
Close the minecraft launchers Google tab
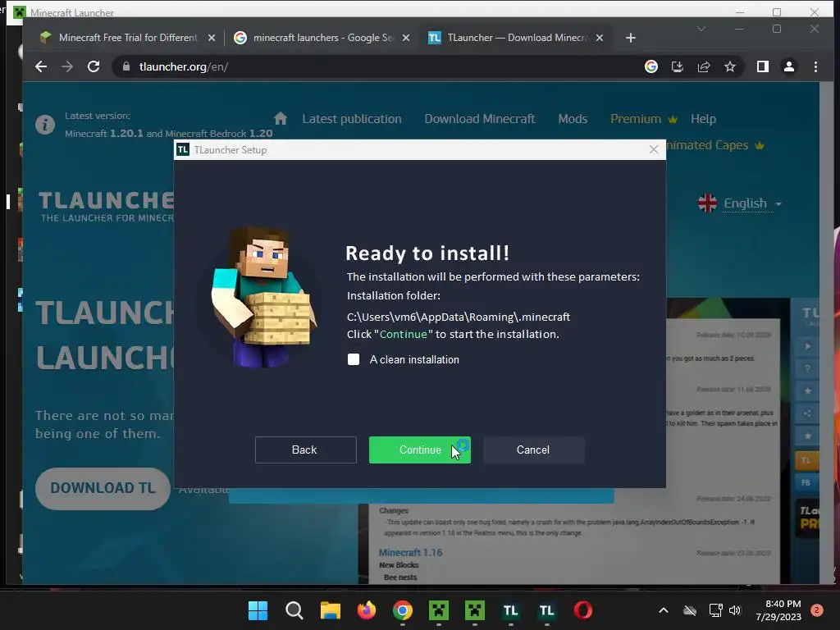tap(406, 38)
